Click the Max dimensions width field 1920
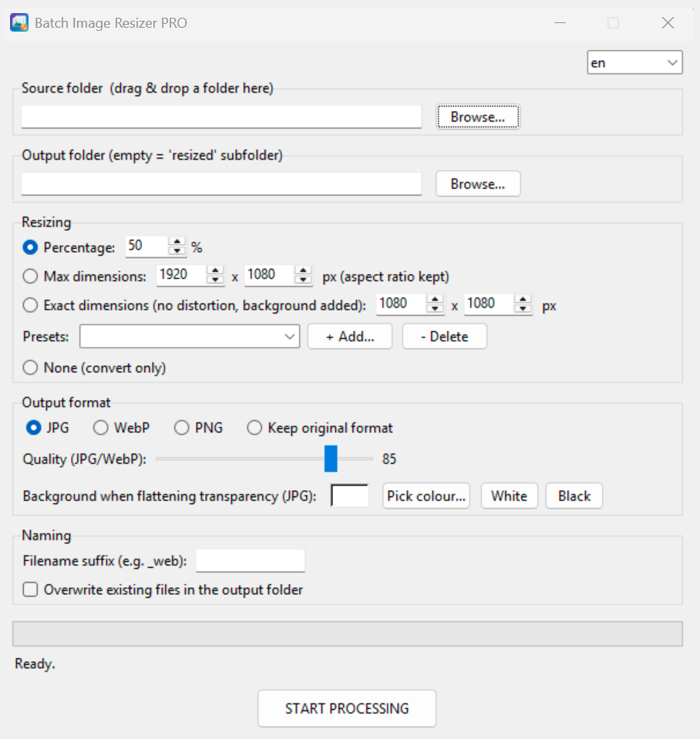The height and width of the screenshot is (739, 700). [181, 275]
